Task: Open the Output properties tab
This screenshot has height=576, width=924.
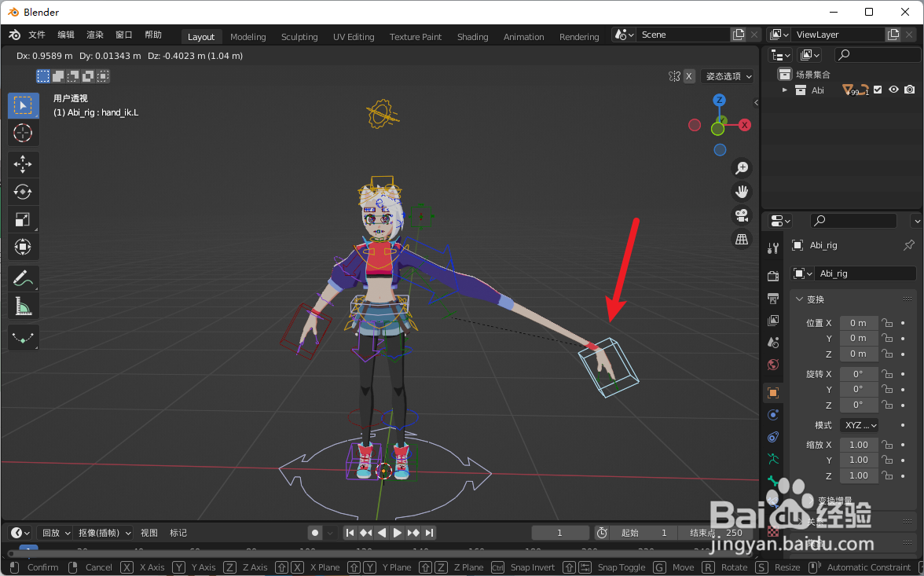Action: click(773, 299)
